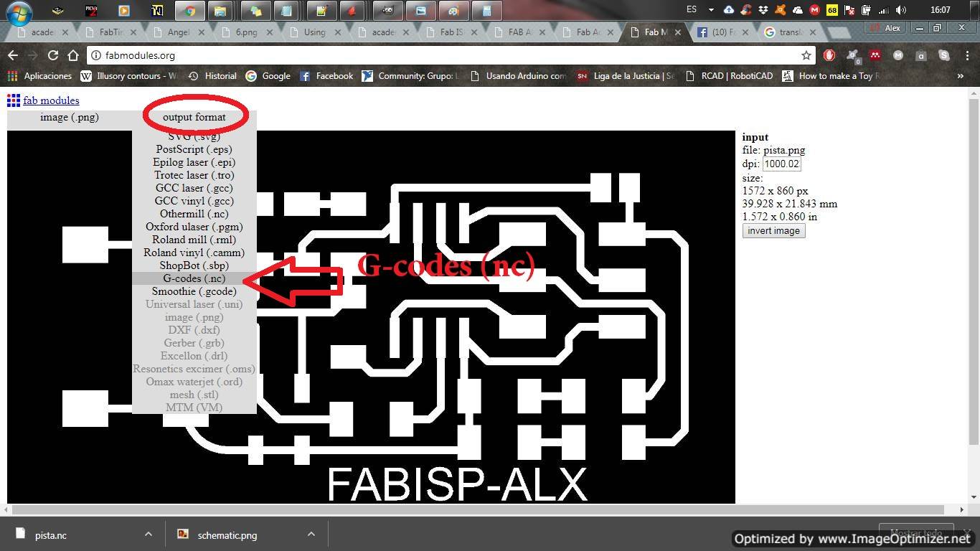The width and height of the screenshot is (980, 551).
Task: Reload the fabmodules page
Action: click(53, 55)
